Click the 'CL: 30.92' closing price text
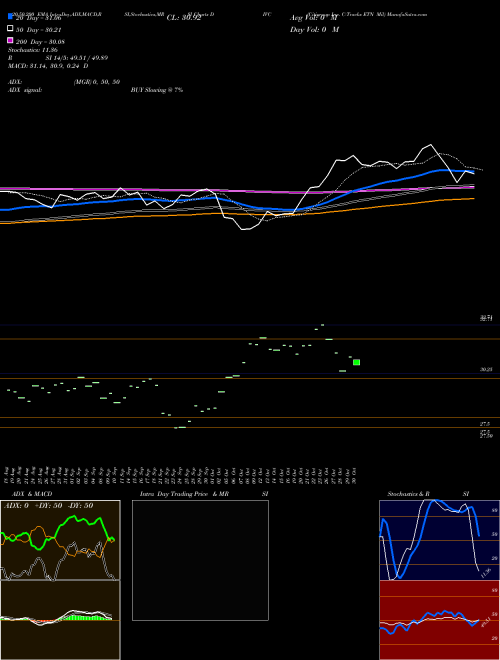 tap(184, 18)
